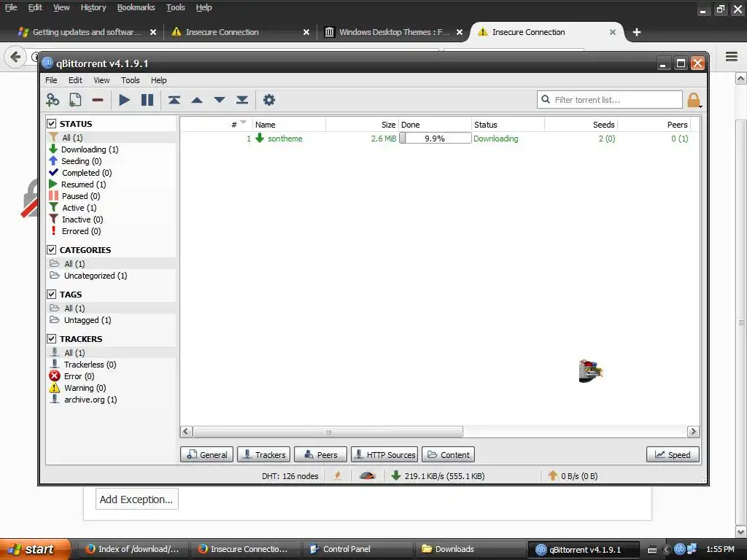Open the Speed graph tab

673,454
